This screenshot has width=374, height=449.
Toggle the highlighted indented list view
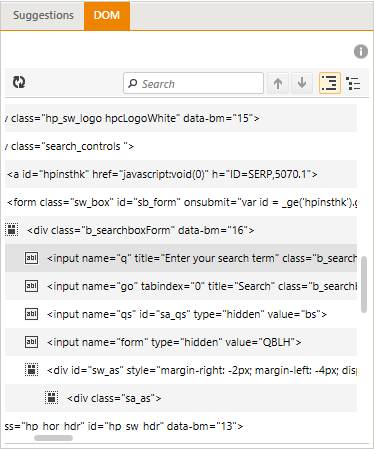[330, 83]
